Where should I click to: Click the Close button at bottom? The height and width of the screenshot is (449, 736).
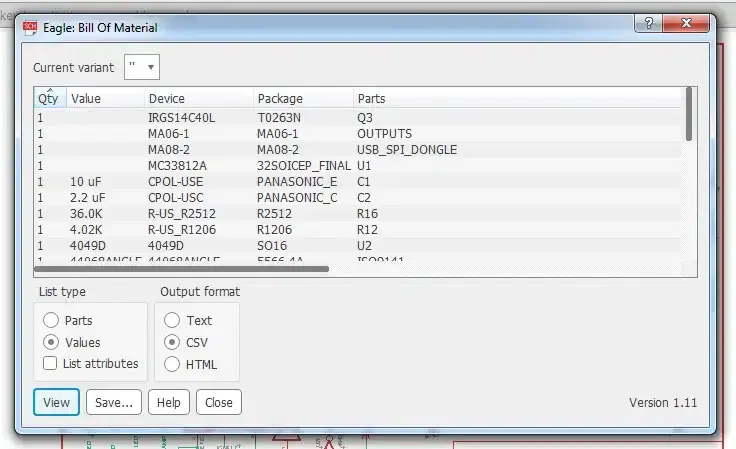tap(217, 403)
